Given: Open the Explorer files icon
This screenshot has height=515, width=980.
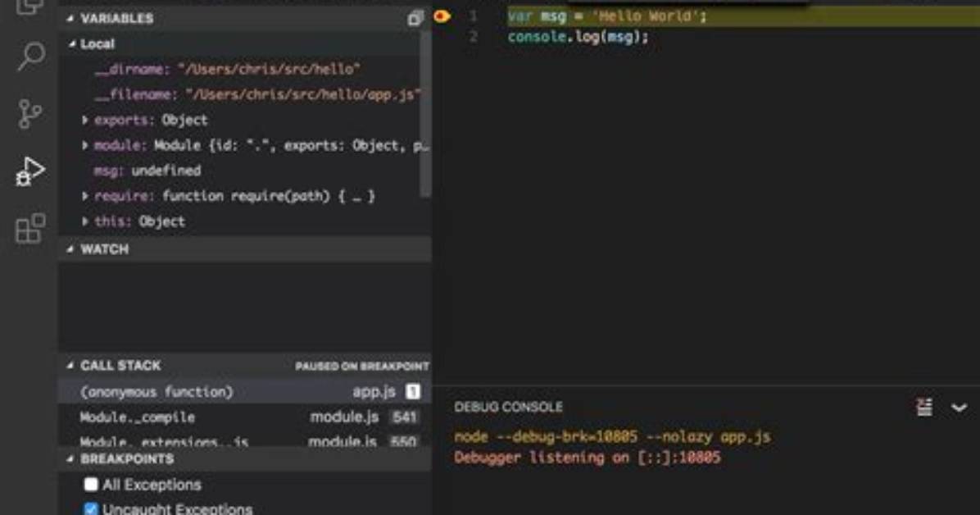Looking at the screenshot, I should [29, 7].
